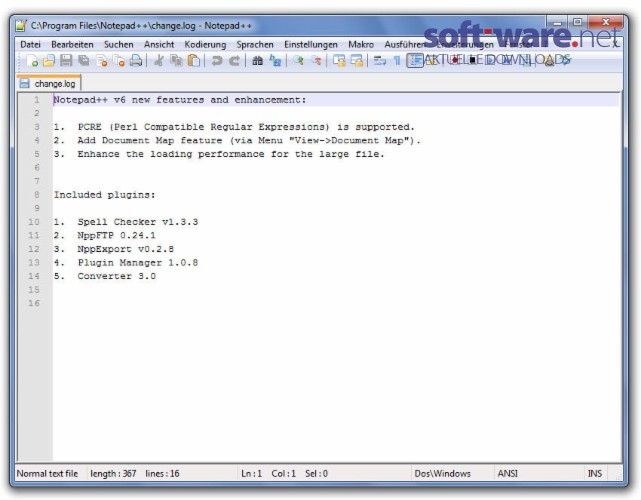The image size is (641, 500).
Task: Toggle synchronize horizontal scrolling icon
Action: coord(356,61)
